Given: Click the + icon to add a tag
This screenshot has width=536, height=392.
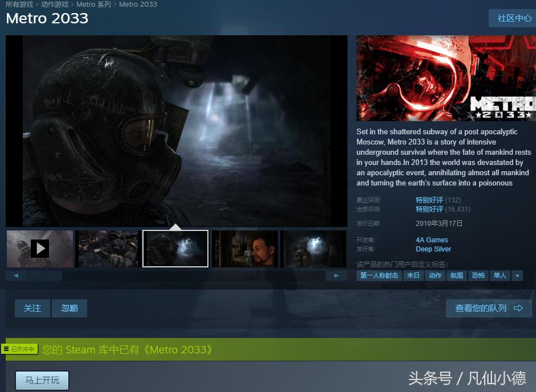Looking at the screenshot, I should click(x=517, y=275).
